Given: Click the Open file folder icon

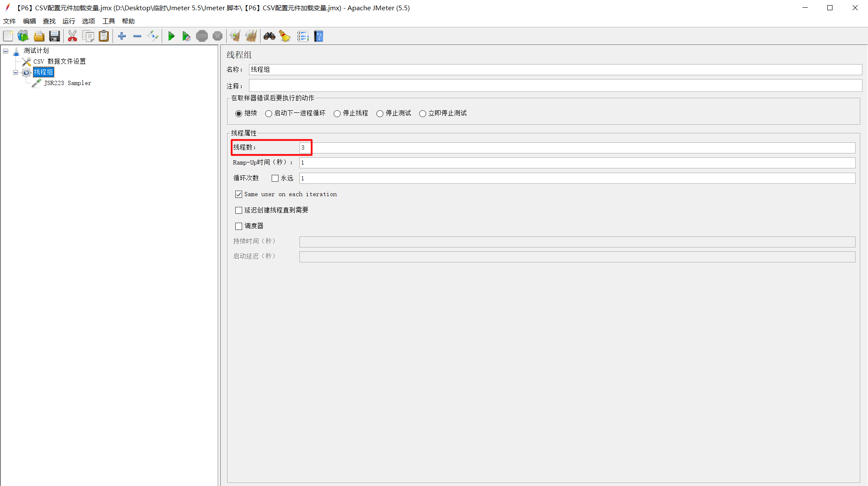Looking at the screenshot, I should [39, 36].
